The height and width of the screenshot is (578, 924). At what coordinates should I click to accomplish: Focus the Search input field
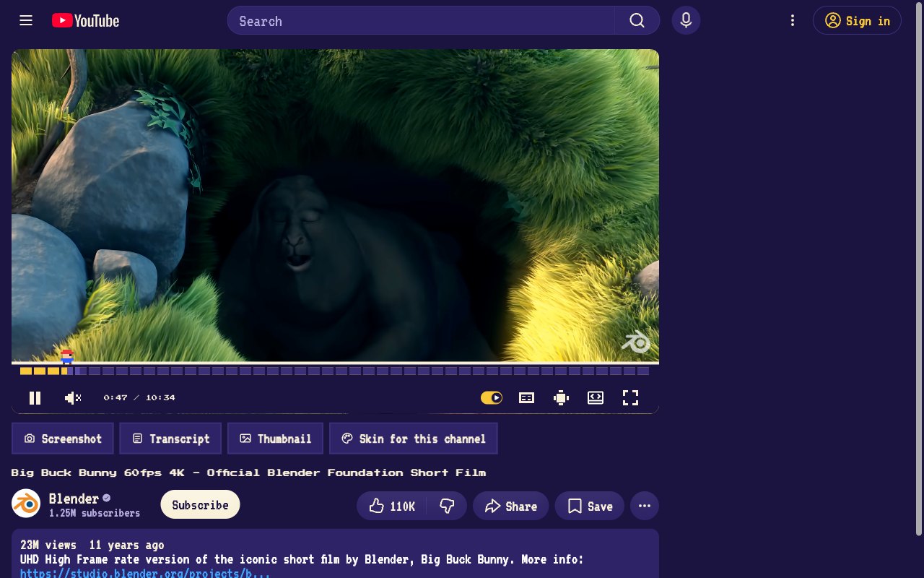pos(421,20)
